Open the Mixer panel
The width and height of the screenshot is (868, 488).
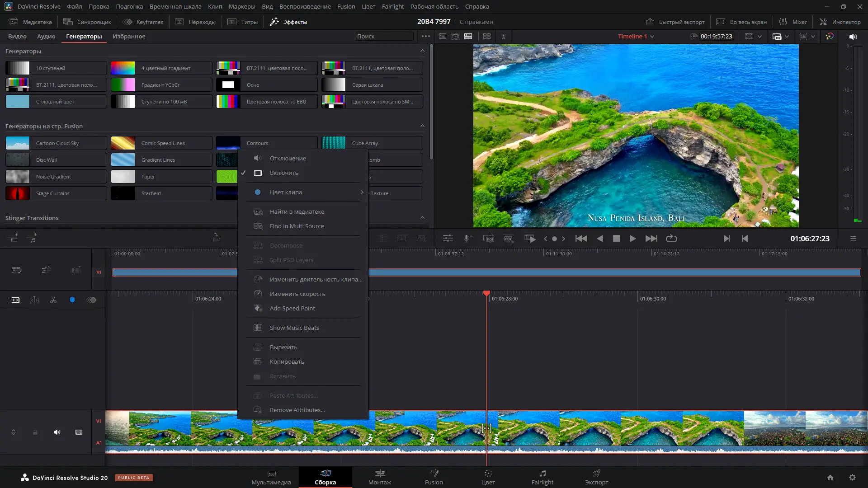793,22
